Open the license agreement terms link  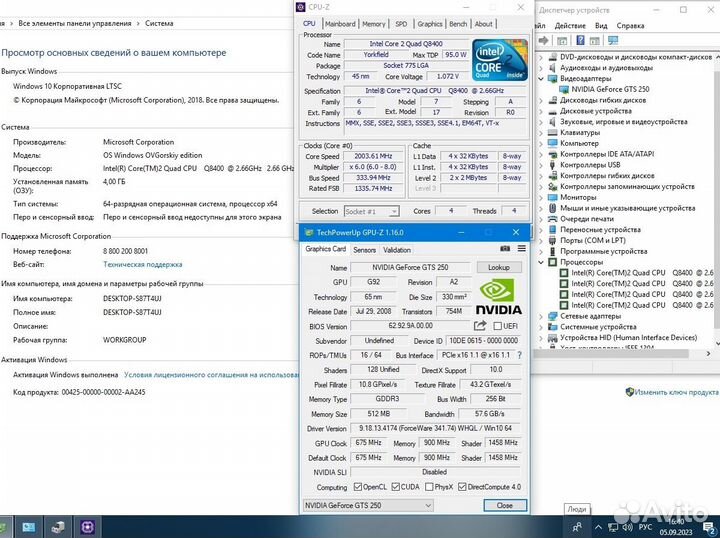(211, 375)
